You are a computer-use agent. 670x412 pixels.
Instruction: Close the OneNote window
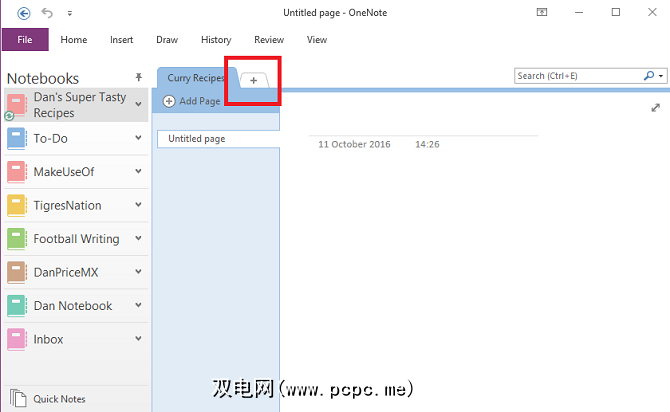(x=652, y=12)
